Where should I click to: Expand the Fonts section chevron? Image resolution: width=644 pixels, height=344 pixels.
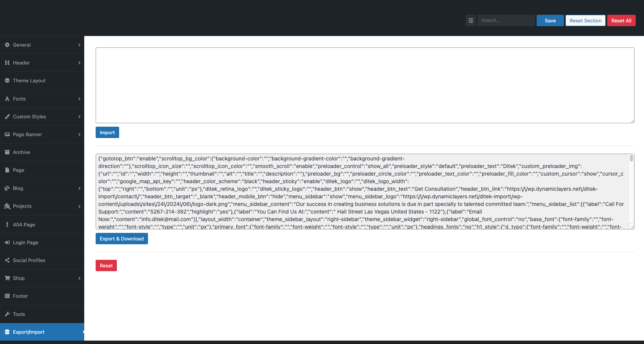(x=79, y=99)
